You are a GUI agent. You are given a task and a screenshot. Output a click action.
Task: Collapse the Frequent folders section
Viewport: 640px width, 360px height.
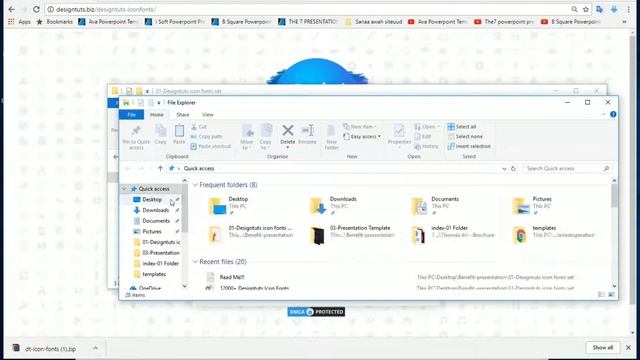pos(195,185)
